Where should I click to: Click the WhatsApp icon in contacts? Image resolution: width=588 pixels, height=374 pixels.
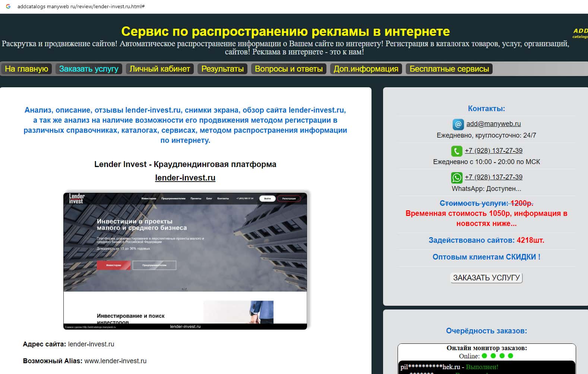click(x=456, y=177)
